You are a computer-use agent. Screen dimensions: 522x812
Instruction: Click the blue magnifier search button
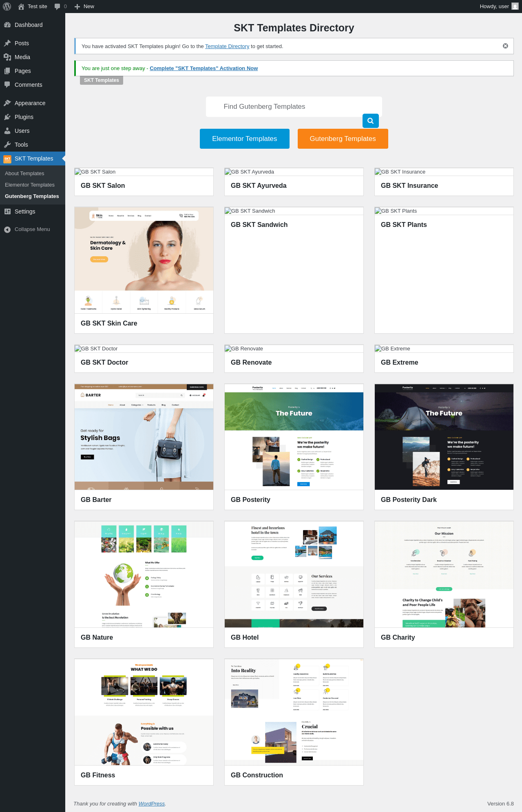(x=371, y=121)
